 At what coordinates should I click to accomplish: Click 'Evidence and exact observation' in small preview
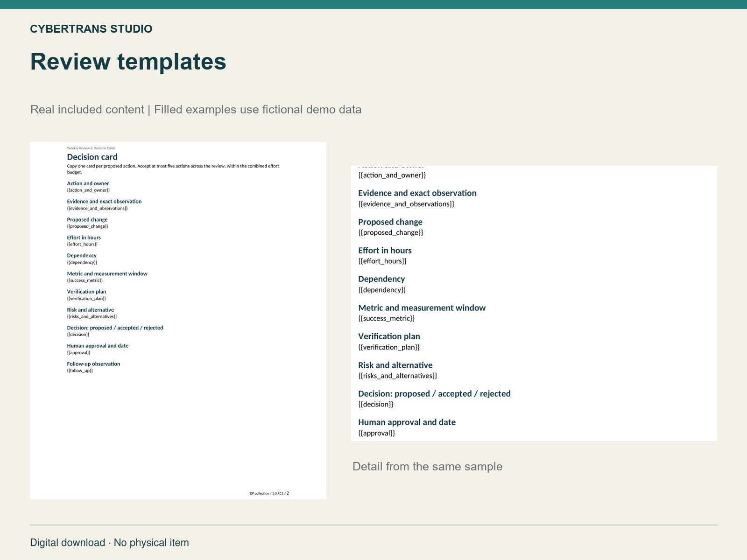(x=104, y=202)
